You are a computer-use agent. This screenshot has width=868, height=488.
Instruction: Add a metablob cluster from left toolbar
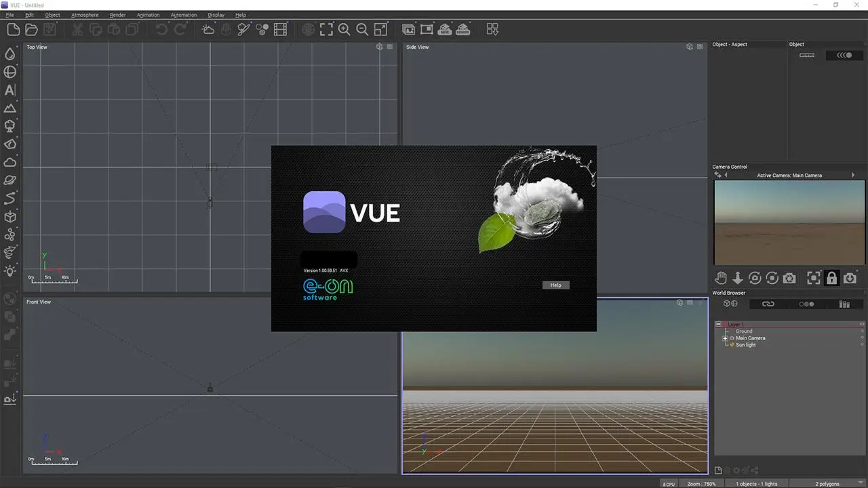click(x=10, y=235)
